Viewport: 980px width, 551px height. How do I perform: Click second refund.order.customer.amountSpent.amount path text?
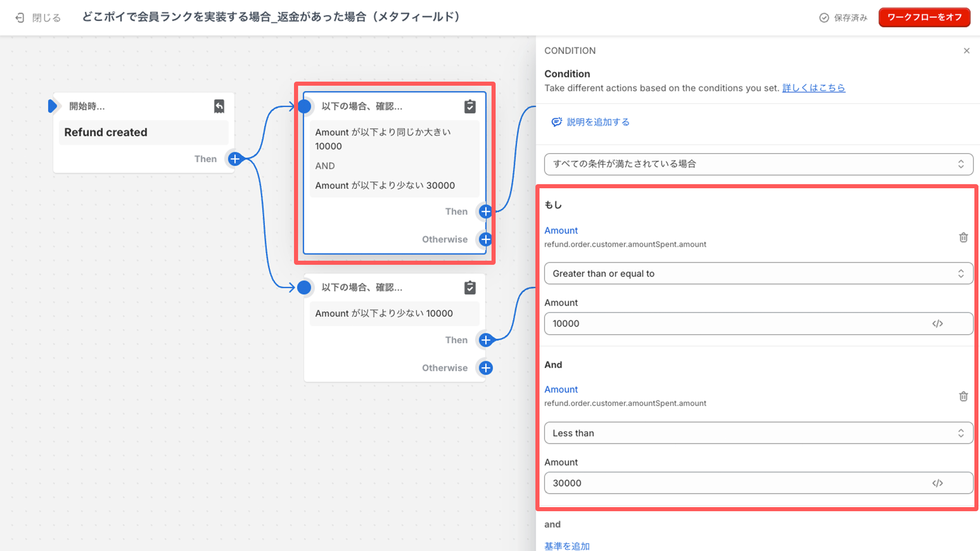point(625,403)
